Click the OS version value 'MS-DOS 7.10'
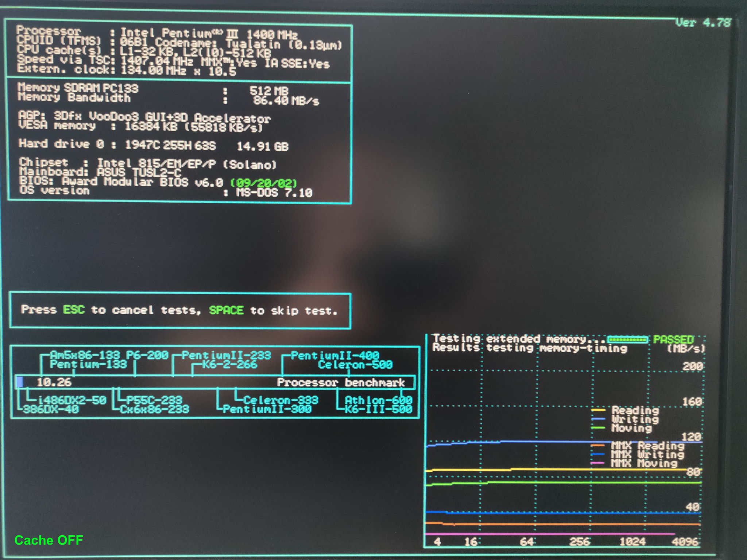Viewport: 747px width, 560px height. (x=274, y=192)
